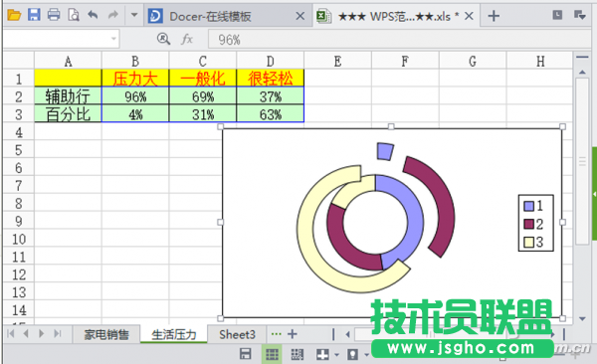Switch to the Sheet3 tab
Screen dimensions: 597x364
pos(237,334)
